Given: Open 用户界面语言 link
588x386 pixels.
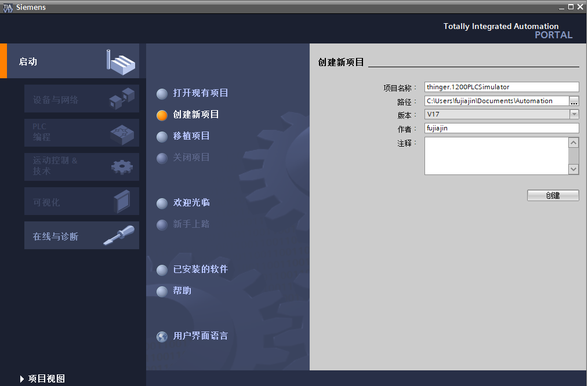Looking at the screenshot, I should tap(201, 336).
